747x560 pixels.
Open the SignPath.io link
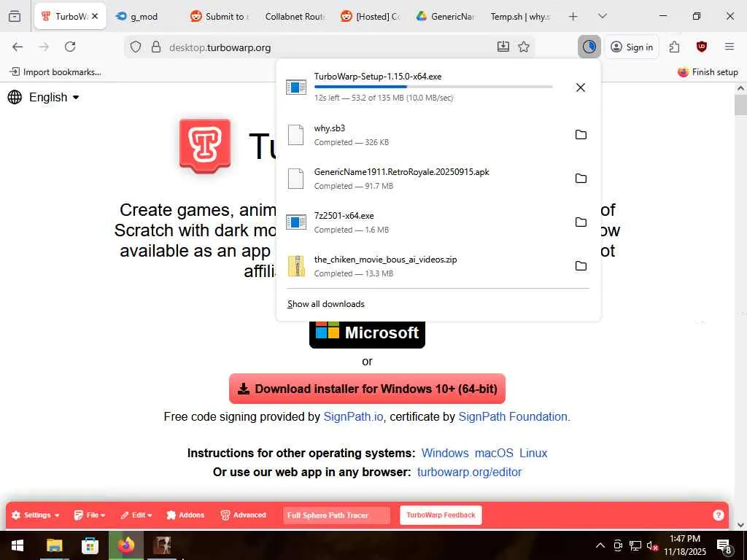(x=353, y=416)
